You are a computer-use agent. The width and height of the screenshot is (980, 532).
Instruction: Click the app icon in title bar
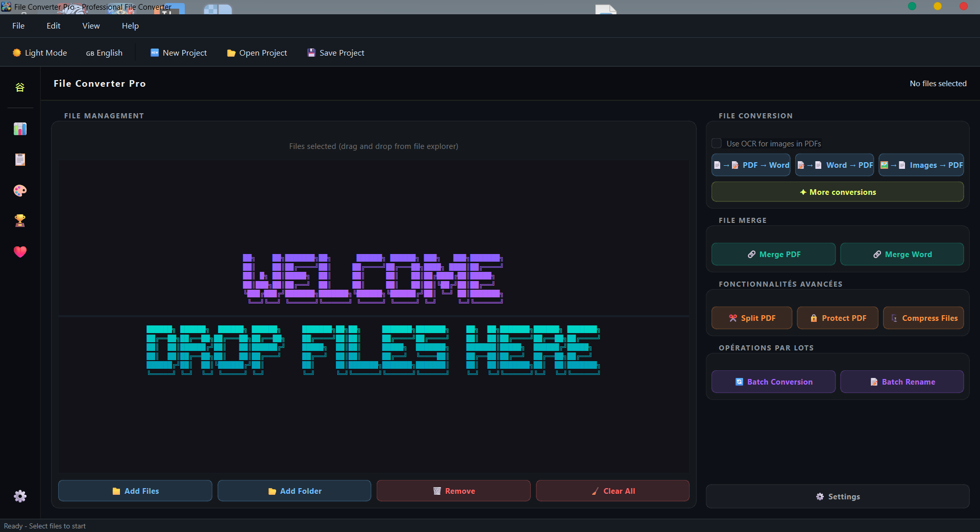point(6,7)
